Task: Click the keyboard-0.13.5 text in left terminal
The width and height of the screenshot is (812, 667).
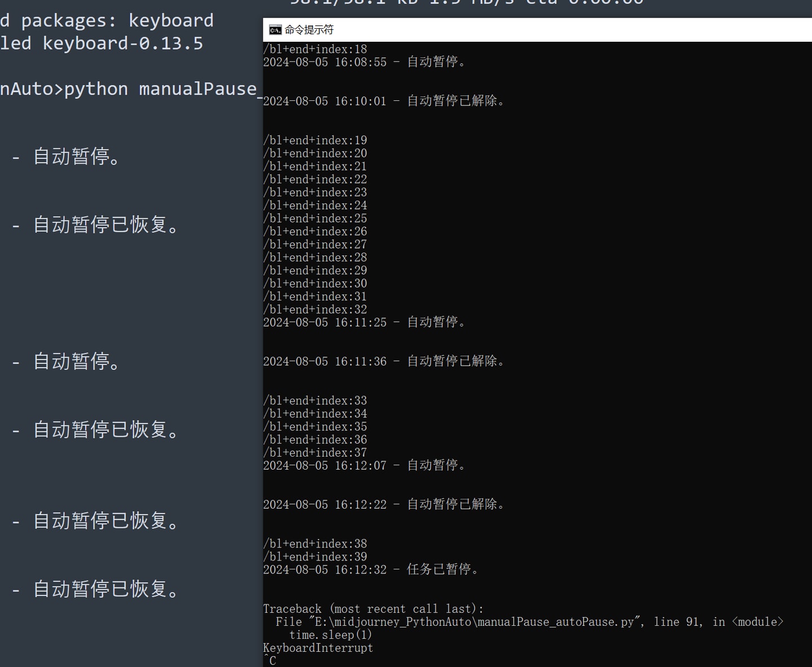Action: tap(122, 43)
